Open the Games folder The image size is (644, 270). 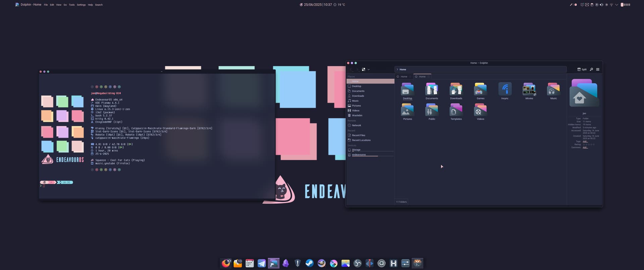pyautogui.click(x=480, y=90)
